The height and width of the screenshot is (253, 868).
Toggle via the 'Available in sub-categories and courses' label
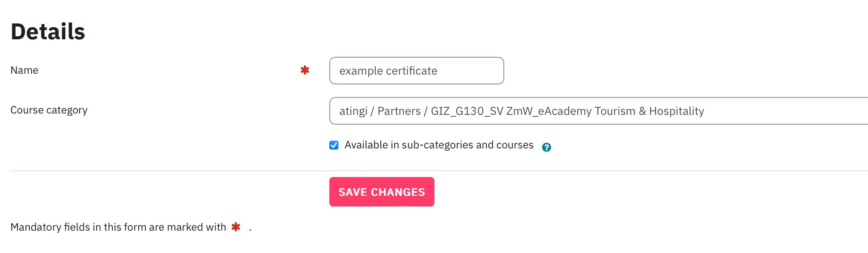[439, 145]
